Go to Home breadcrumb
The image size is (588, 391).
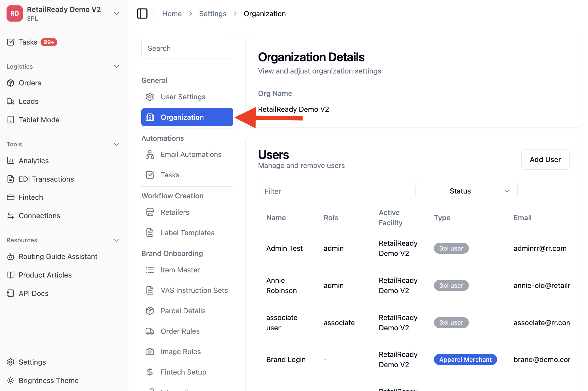click(x=172, y=14)
